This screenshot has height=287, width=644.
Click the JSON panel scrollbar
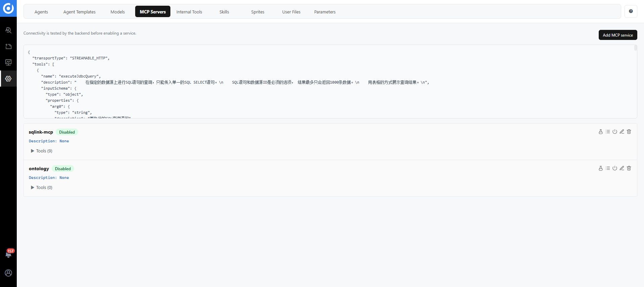[x=635, y=48]
